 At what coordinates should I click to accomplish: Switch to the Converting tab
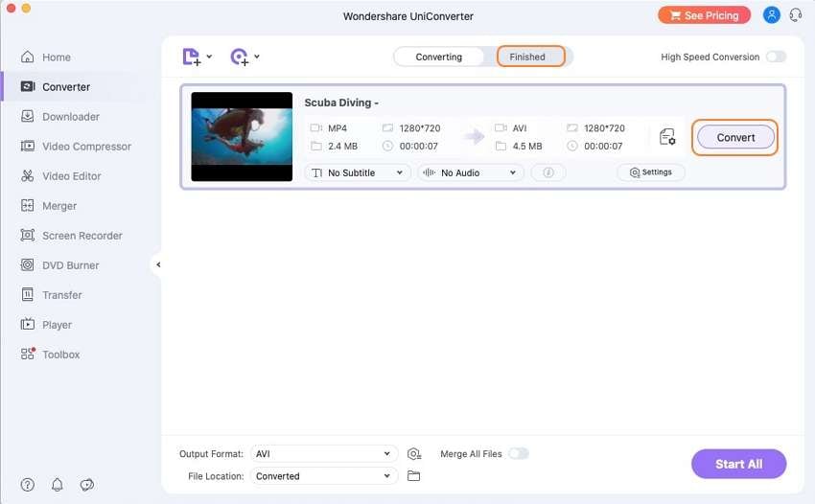pyautogui.click(x=439, y=57)
